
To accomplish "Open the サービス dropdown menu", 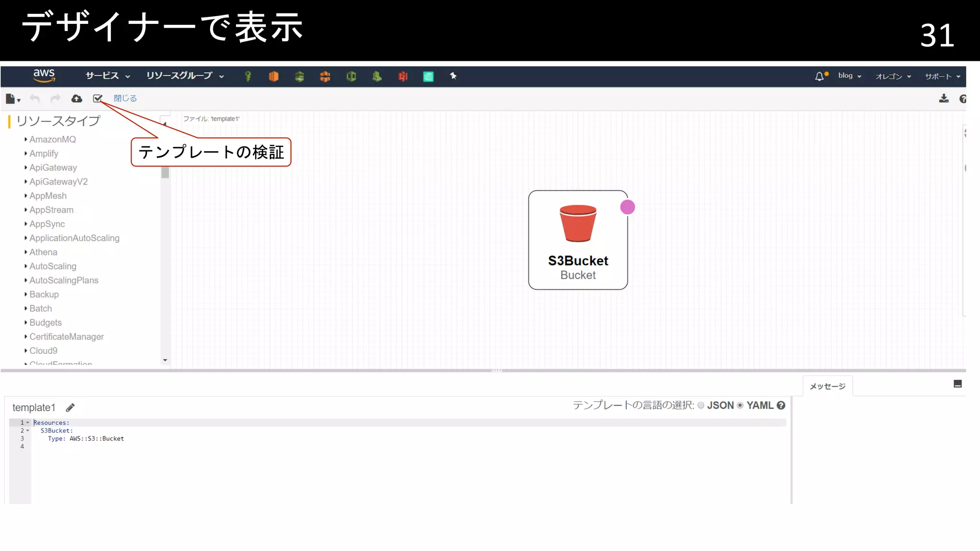I will click(x=108, y=76).
